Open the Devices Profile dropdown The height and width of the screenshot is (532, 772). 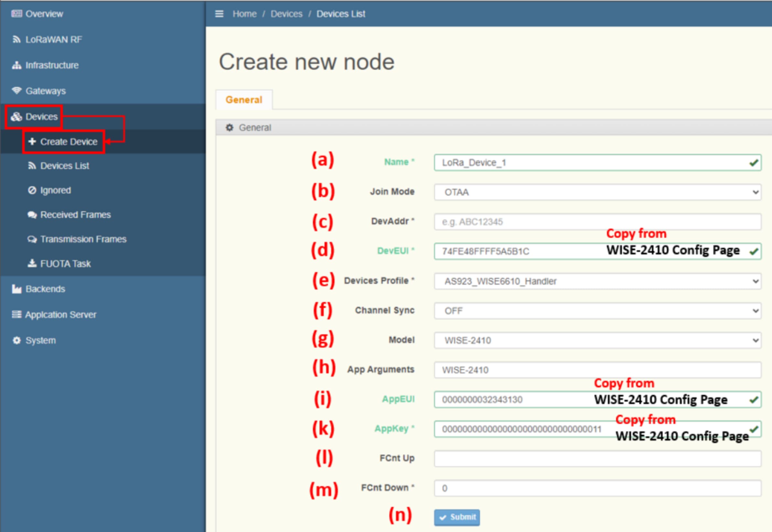(597, 281)
